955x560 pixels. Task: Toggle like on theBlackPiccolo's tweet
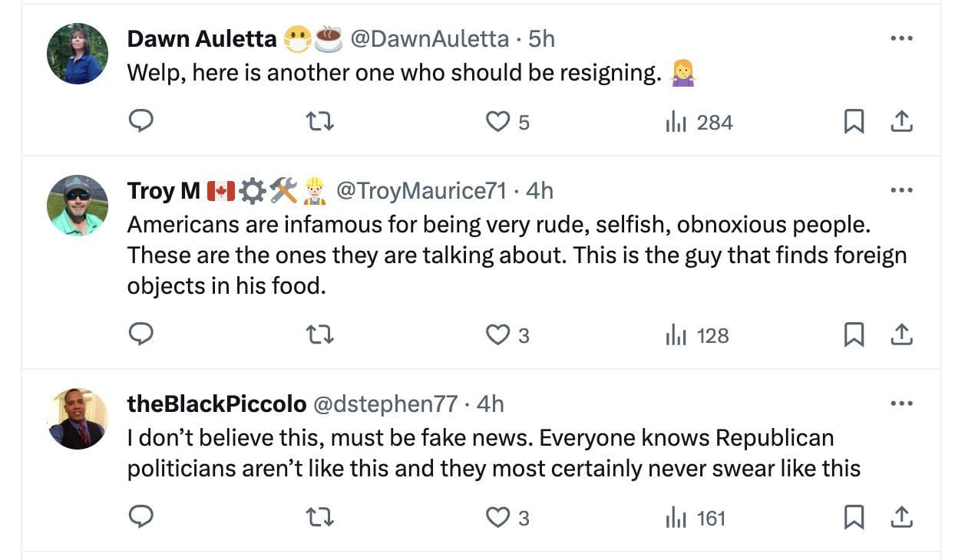(x=498, y=517)
